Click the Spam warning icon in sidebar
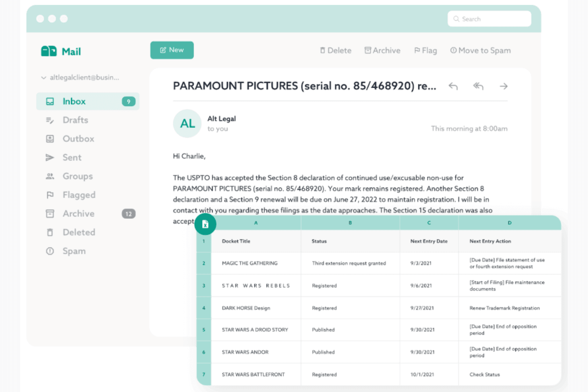The width and height of the screenshot is (588, 392). pos(50,251)
